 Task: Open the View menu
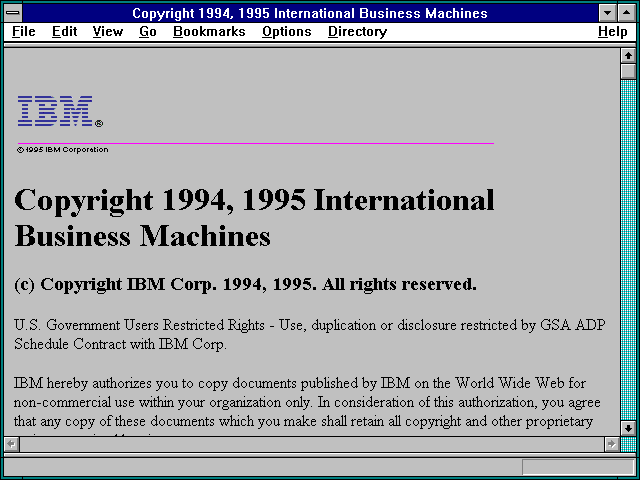(108, 31)
